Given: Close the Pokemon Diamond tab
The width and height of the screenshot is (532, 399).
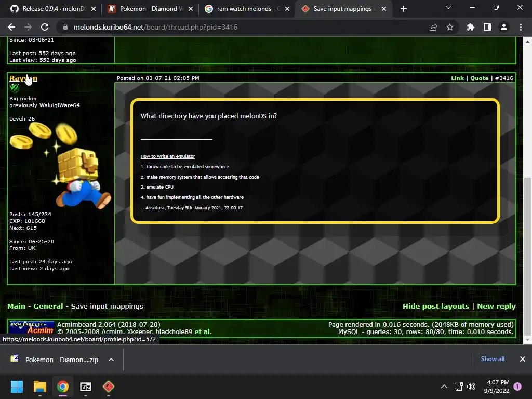Looking at the screenshot, I should coord(191,9).
